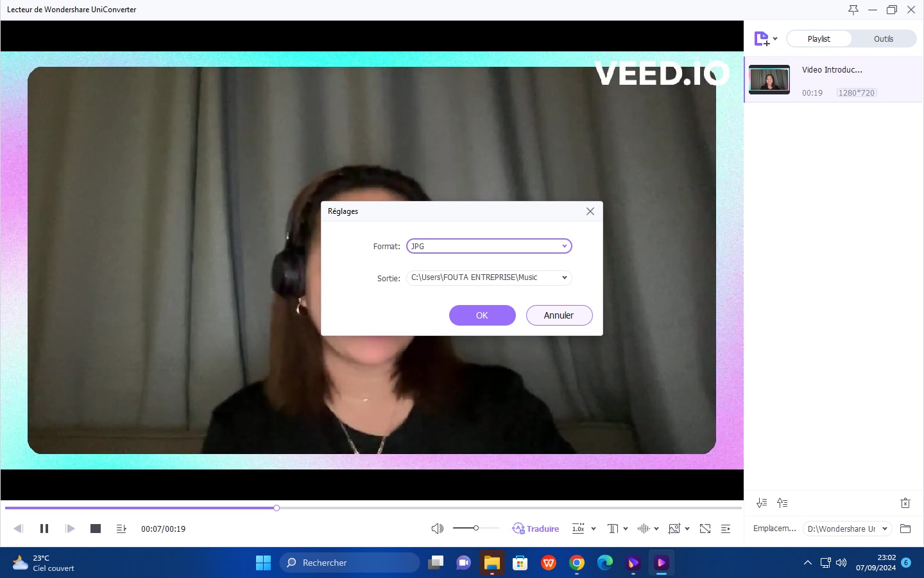Click the add file icon
924x578 pixels.
(x=762, y=39)
